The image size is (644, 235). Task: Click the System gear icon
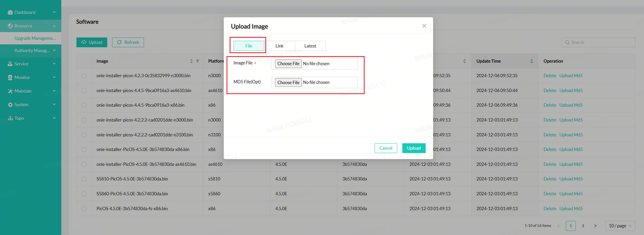[10, 104]
